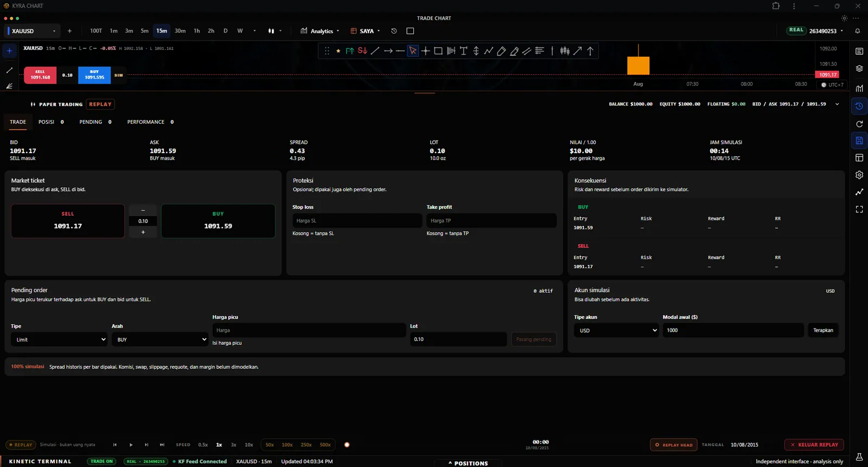The image size is (868, 467).
Task: Open the account 263490253 dropdown
Action: (826, 31)
